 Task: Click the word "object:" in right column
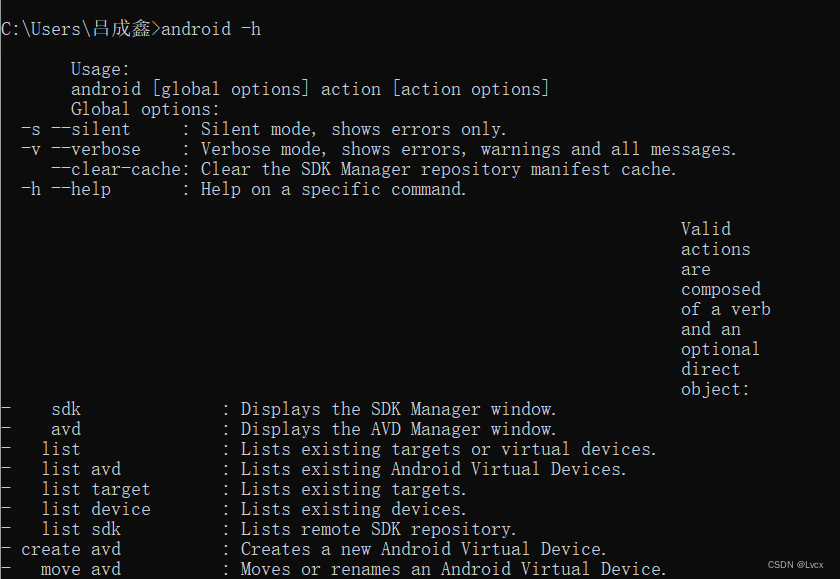coord(715,389)
